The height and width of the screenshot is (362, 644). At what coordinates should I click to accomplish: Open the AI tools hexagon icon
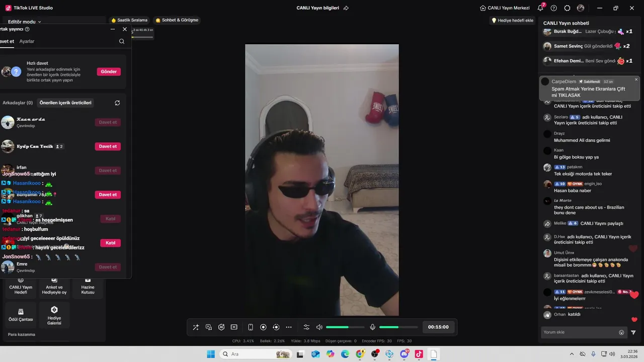point(221,327)
